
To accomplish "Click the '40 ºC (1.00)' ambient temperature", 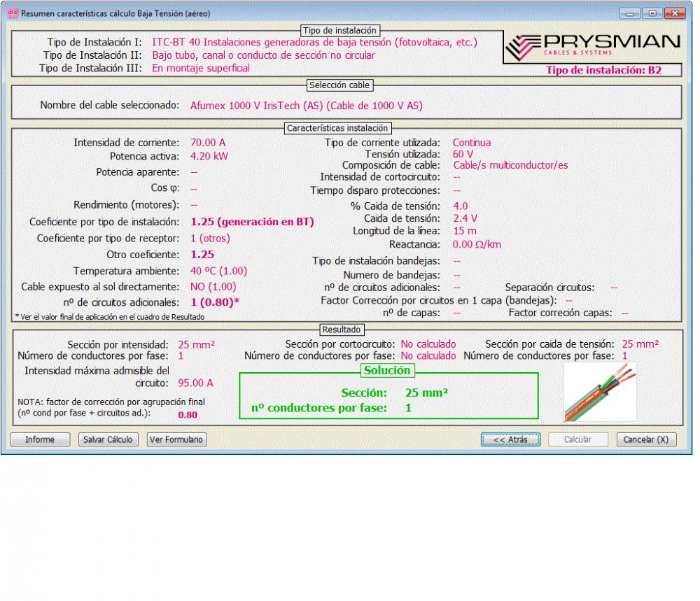I will (x=218, y=271).
